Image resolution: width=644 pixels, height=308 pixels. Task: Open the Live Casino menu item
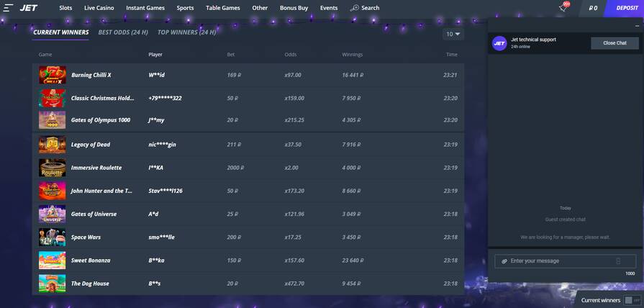pyautogui.click(x=99, y=8)
